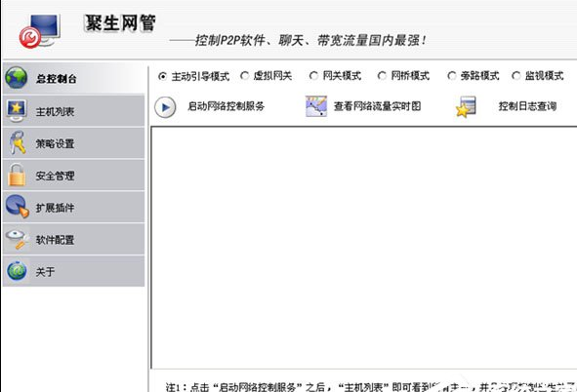Screen dimensions: 577x392
Task: Click the 查看网络流量实时图 label
Action: pos(377,106)
